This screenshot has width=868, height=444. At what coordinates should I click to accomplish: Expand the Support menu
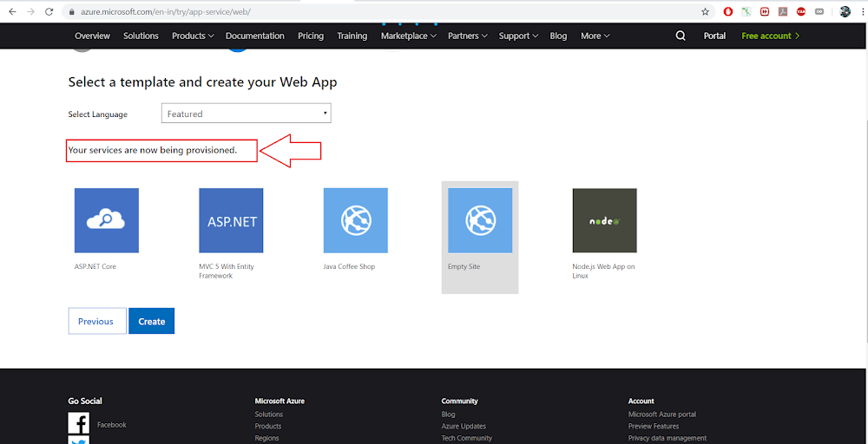tap(519, 36)
